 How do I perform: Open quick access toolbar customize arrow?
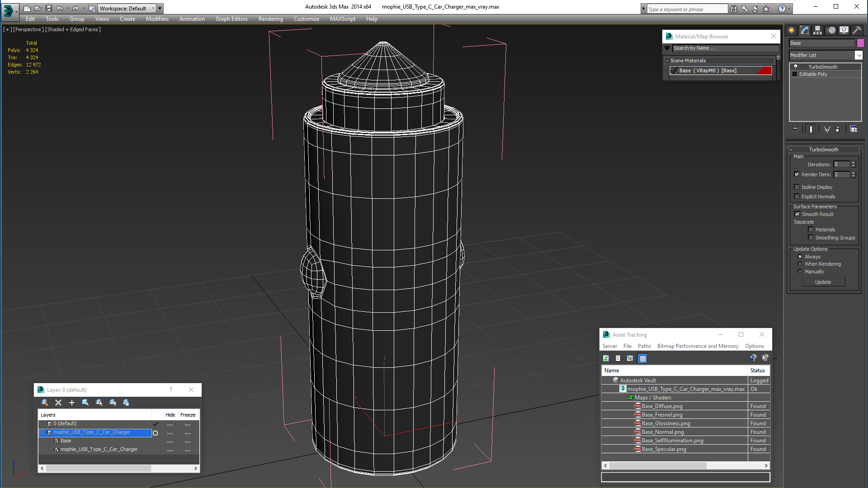point(160,8)
